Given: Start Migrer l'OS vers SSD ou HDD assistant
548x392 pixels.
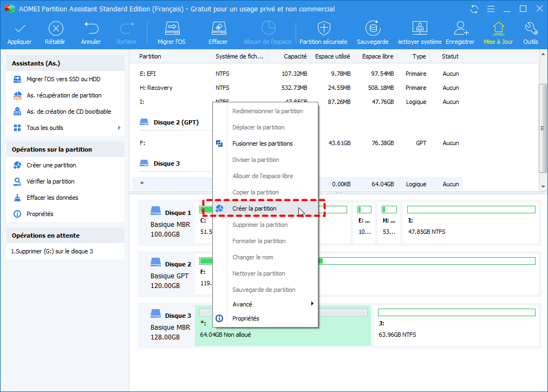Looking at the screenshot, I should click(63, 79).
